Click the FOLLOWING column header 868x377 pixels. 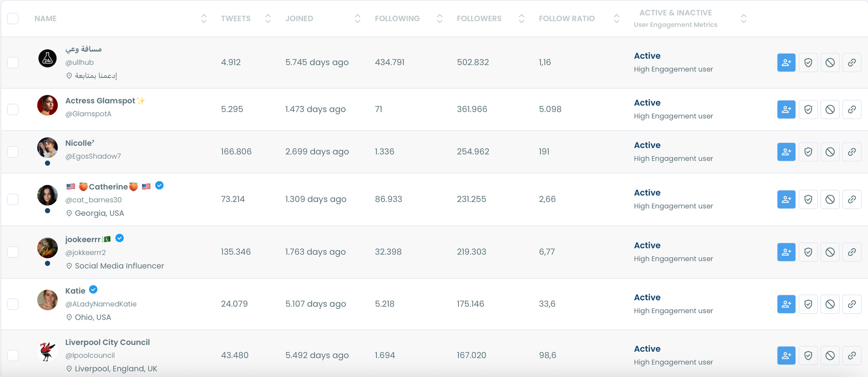(397, 19)
